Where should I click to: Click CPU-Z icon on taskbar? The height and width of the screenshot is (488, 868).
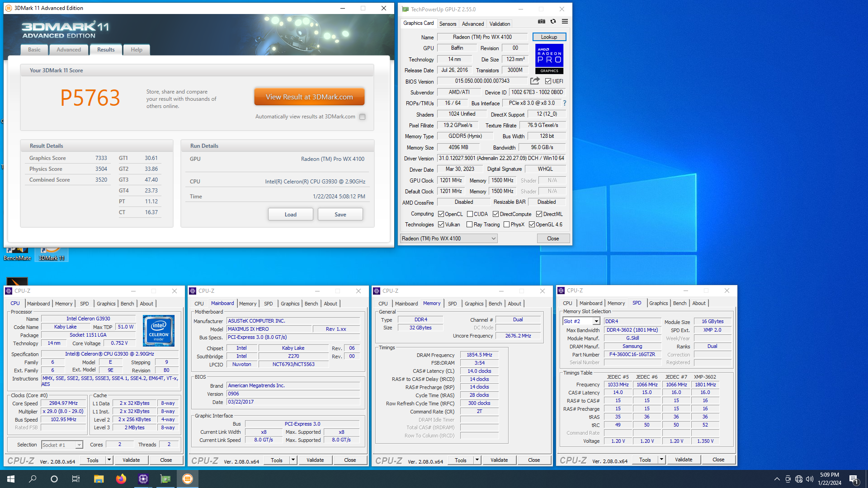point(143,479)
